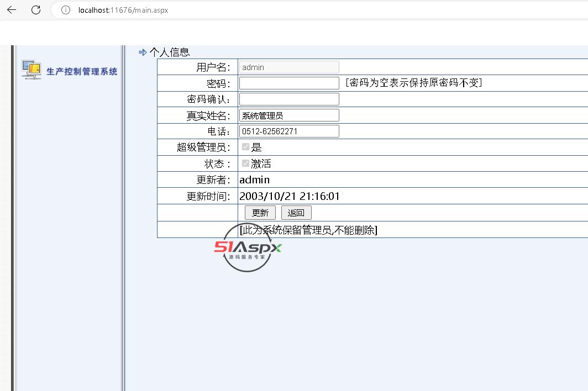
Task: Click the 返回 button
Action: (296, 213)
